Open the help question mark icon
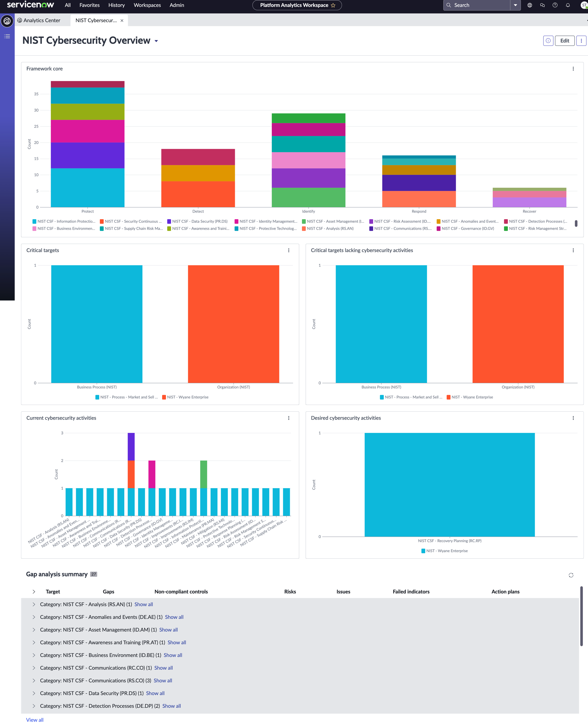The height and width of the screenshot is (728, 588). click(555, 5)
